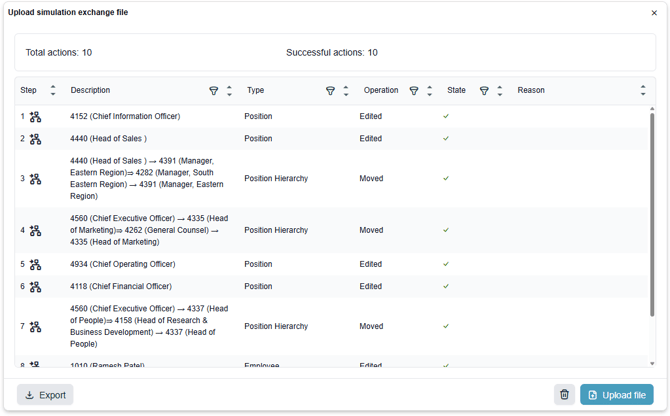Select the step 4 General Counsel hierarchy description
Screen dimensions: 670x416
tap(149, 230)
